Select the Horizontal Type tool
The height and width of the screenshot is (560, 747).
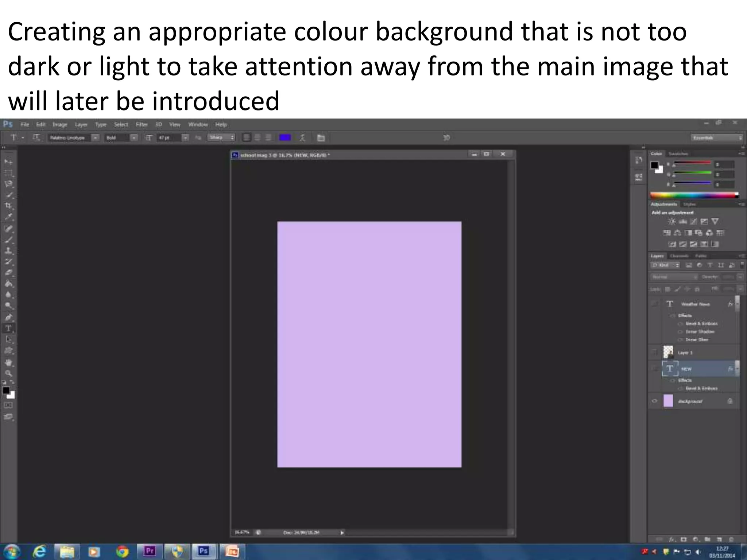coord(8,328)
